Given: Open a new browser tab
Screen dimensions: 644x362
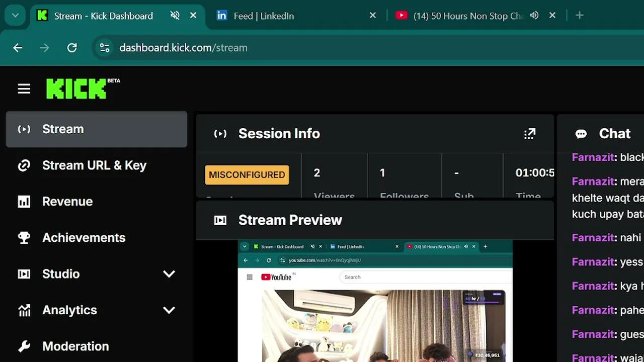Looking at the screenshot, I should 580,16.
